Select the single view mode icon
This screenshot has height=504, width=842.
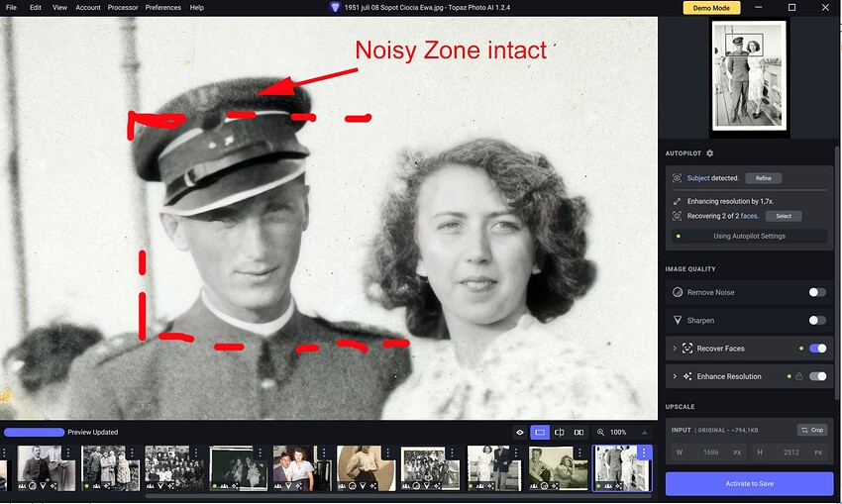tap(540, 433)
